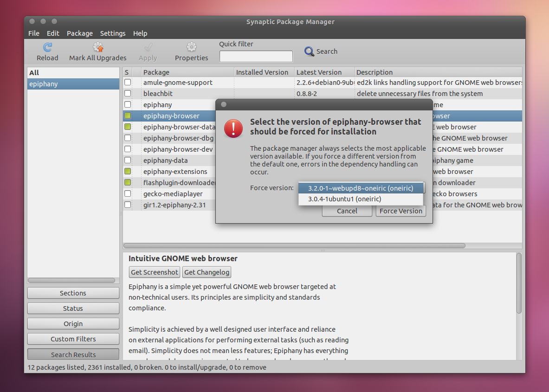Screen dimensions: 549x392
Task: Click the Reload toolbar icon
Action: [48, 47]
